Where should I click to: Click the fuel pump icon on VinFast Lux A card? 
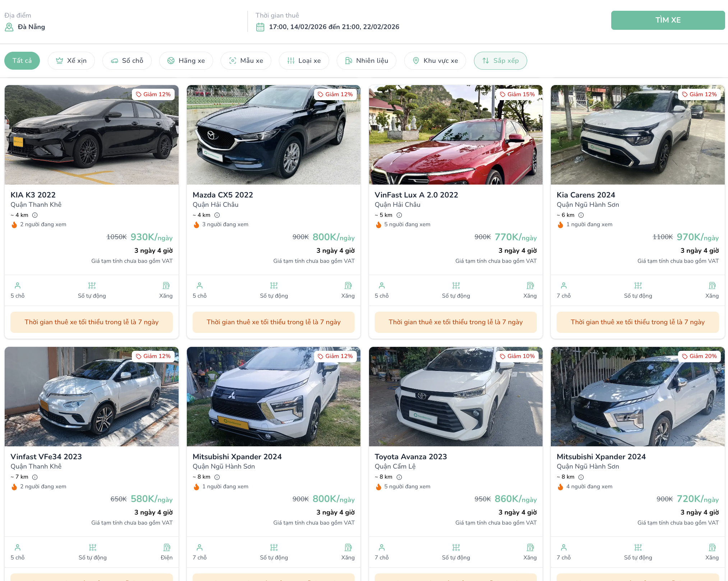tap(530, 285)
